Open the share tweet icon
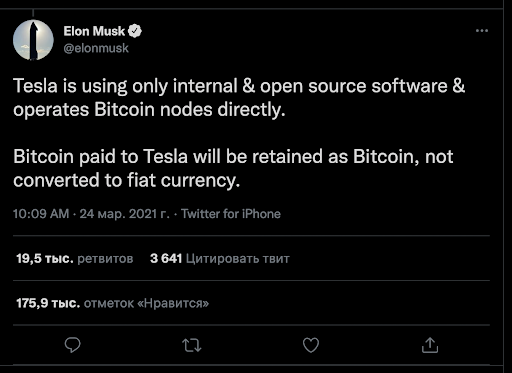 [x=430, y=345]
